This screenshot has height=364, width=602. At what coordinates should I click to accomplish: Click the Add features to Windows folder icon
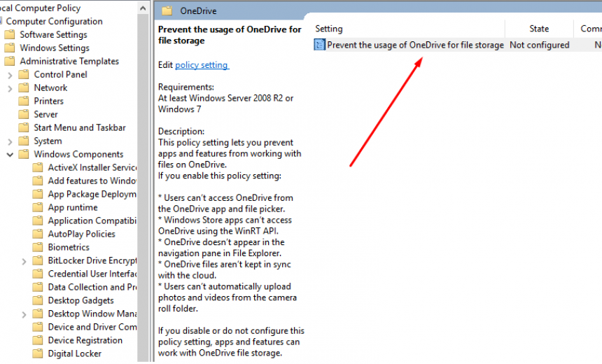click(x=38, y=181)
